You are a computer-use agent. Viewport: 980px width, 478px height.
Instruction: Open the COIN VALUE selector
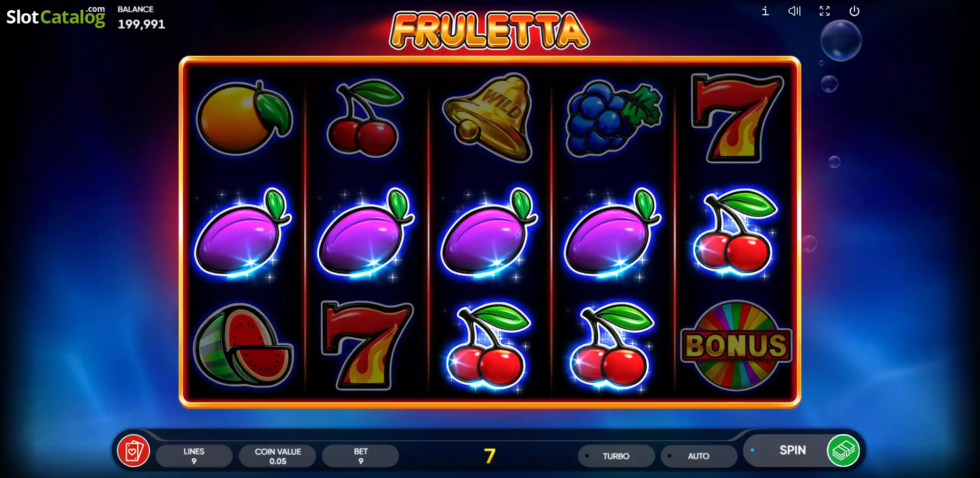pyautogui.click(x=278, y=456)
